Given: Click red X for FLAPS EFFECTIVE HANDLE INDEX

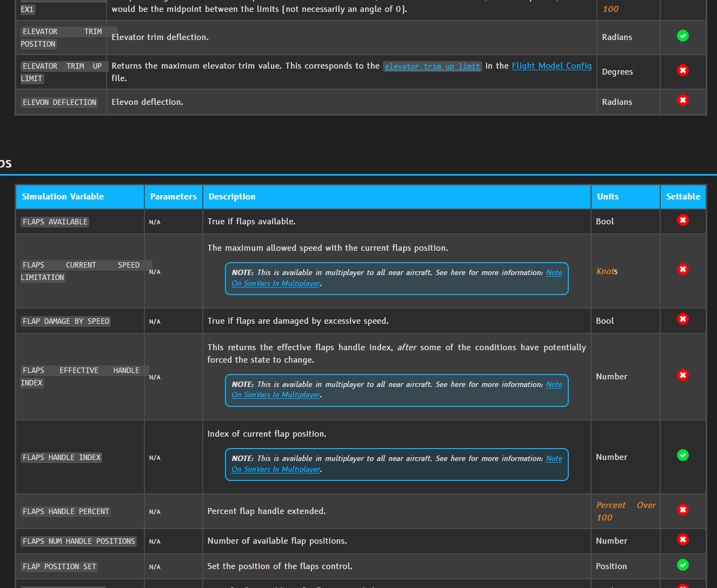Looking at the screenshot, I should 683,375.
